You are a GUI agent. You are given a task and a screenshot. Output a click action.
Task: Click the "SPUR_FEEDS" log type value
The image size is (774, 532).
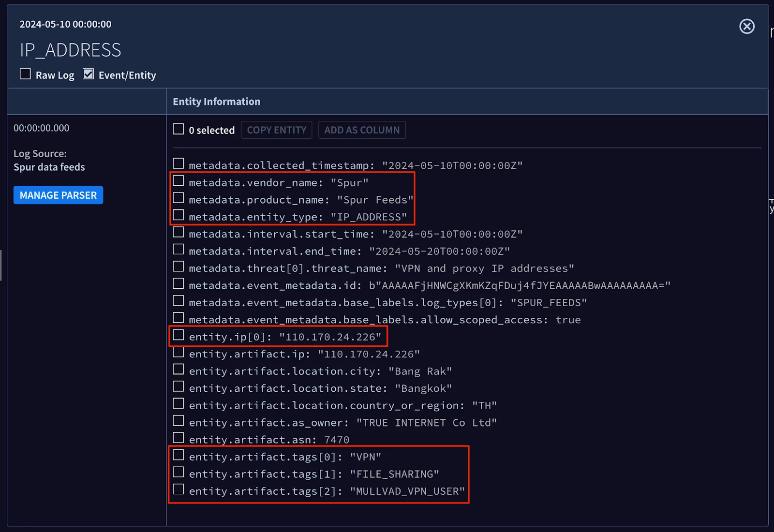coord(549,303)
